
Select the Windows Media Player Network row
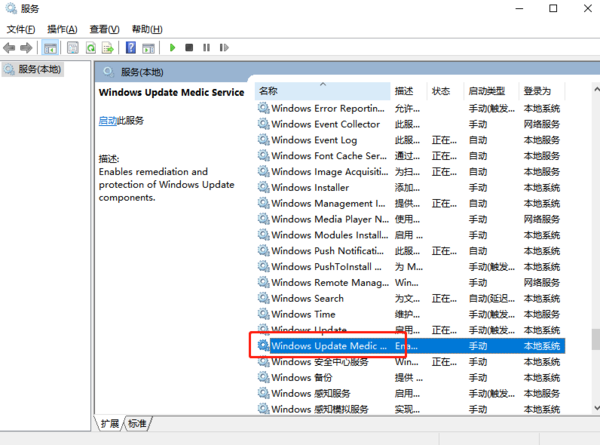[411, 219]
